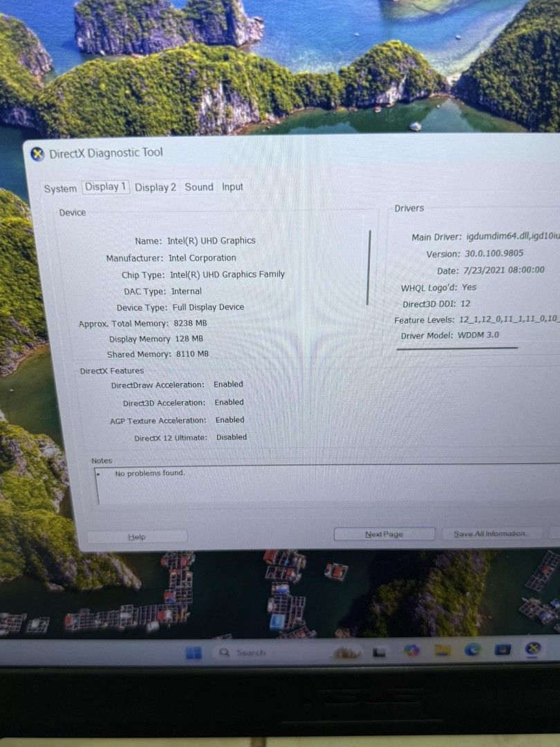Viewport: 560px width, 747px height.
Task: Go to the Sound tab
Action: (199, 187)
